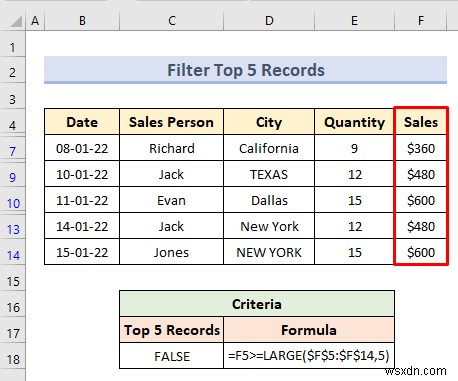Select date cell 11-01-22

tap(82, 200)
